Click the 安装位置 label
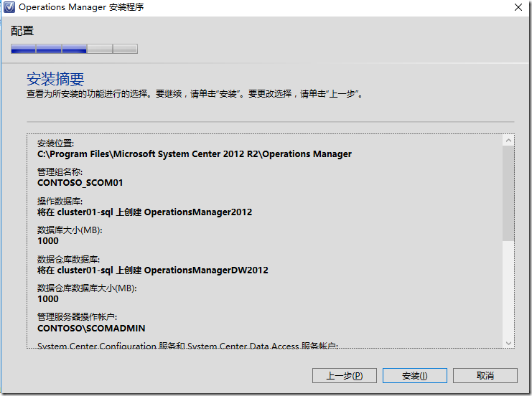The image size is (532, 396). 55,143
